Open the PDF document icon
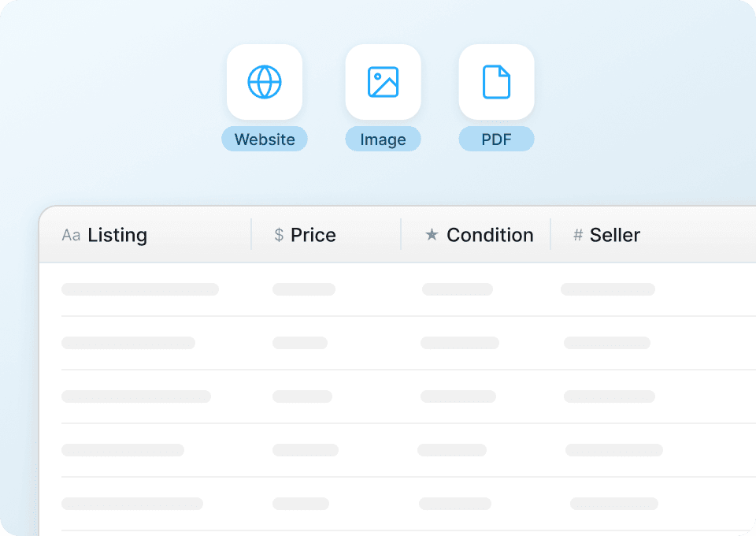The width and height of the screenshot is (756, 536). [x=496, y=81]
